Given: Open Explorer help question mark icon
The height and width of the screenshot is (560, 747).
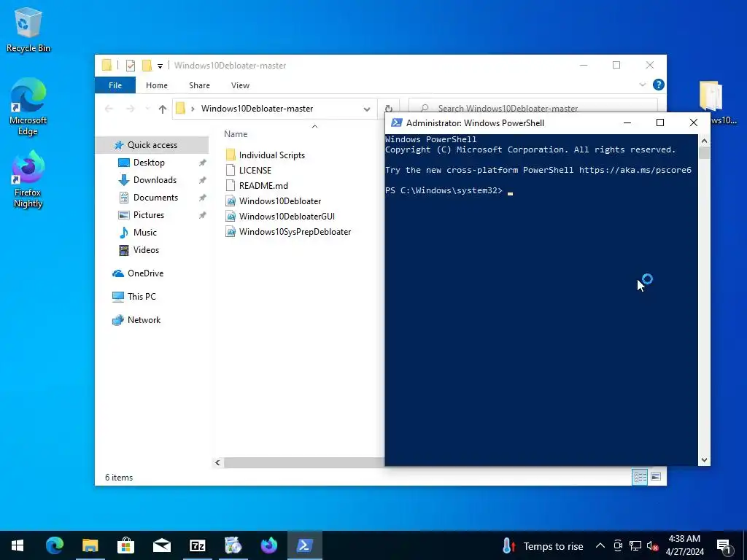Looking at the screenshot, I should (x=659, y=85).
